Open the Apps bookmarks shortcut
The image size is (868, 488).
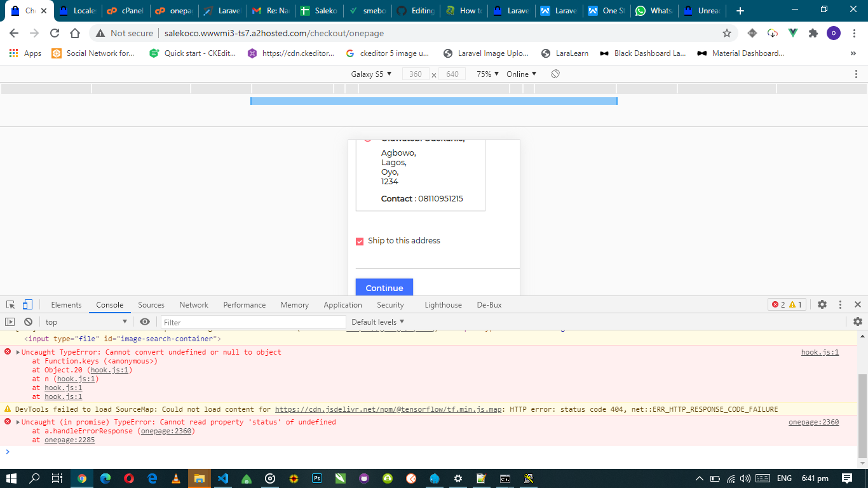(x=25, y=53)
